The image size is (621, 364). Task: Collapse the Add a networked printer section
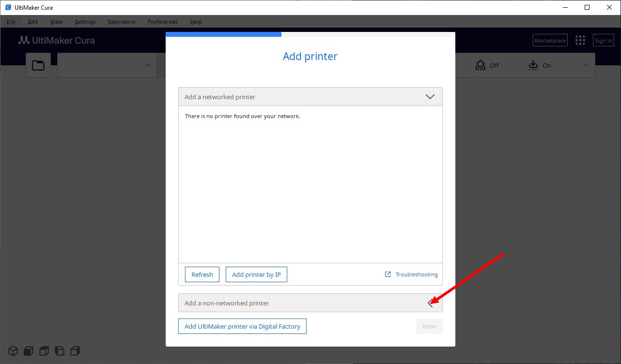coord(430,97)
